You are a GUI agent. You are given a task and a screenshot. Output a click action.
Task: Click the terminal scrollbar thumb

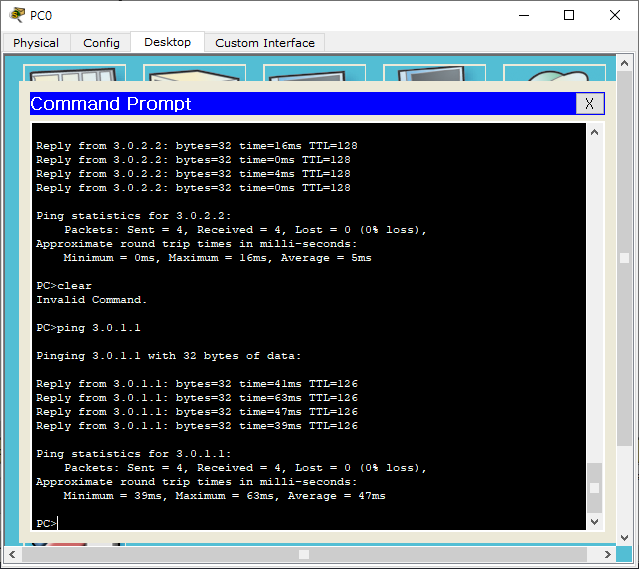(594, 488)
